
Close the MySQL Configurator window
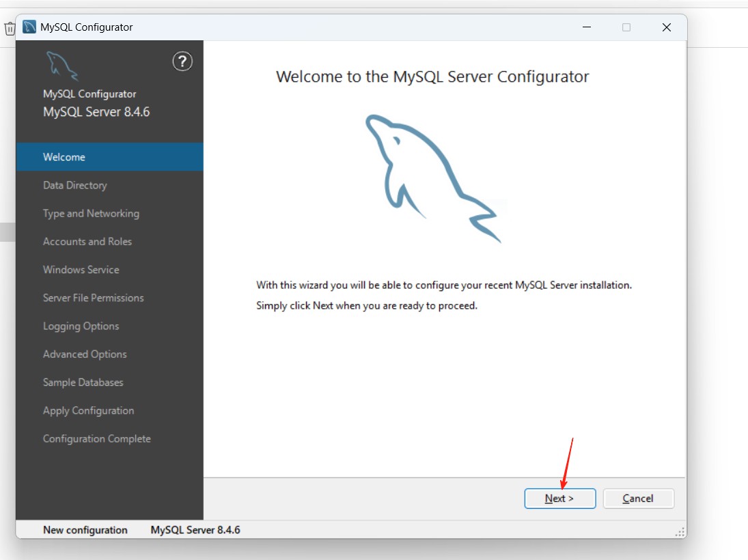[667, 27]
